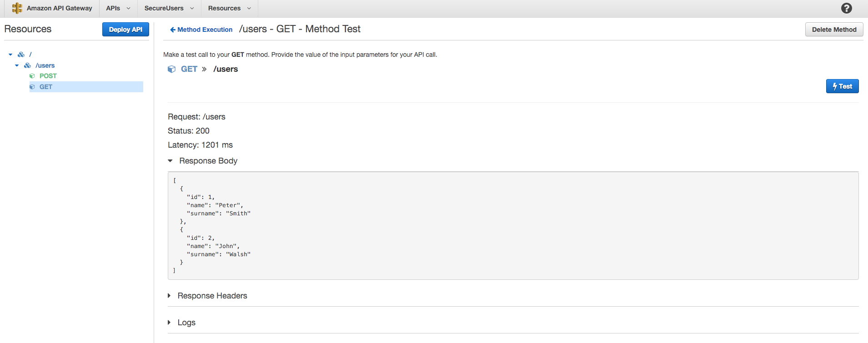
Task: Collapse the root resource tree node
Action: (x=10, y=55)
